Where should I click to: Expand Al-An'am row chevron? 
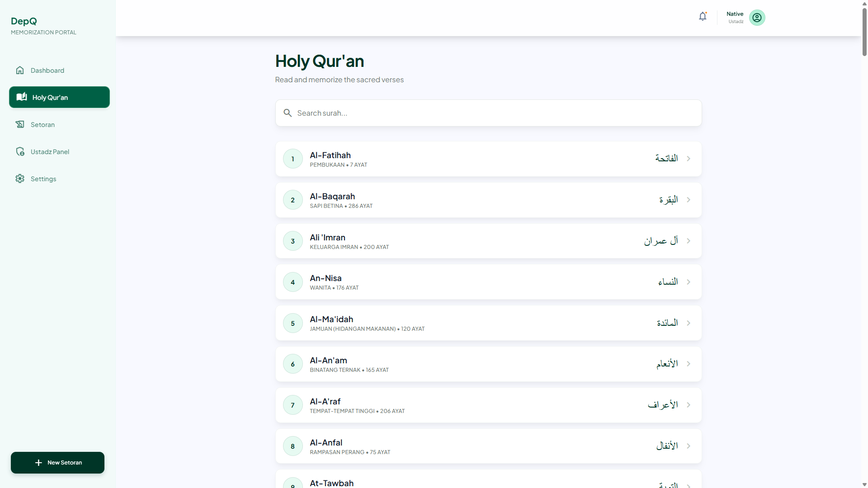[689, 364]
